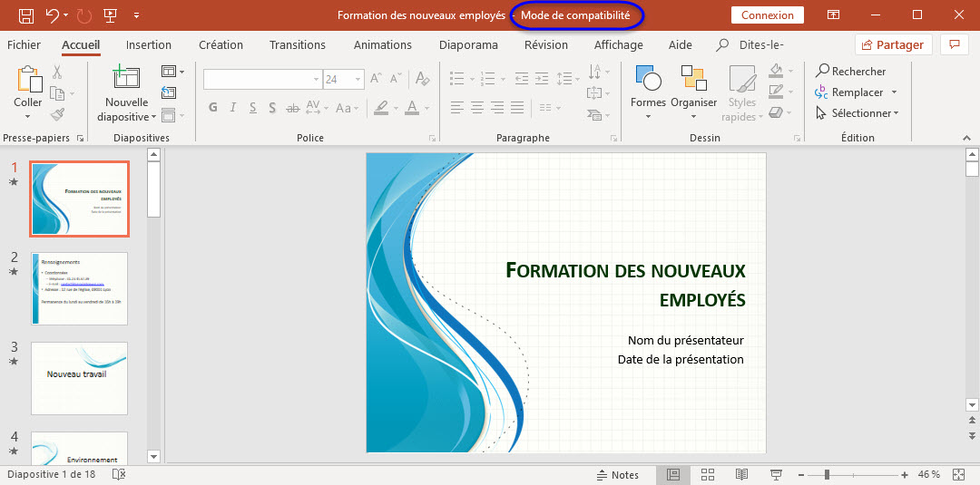The image size is (980, 485).
Task: Toggle strikethrough abc formatting
Action: 292,107
